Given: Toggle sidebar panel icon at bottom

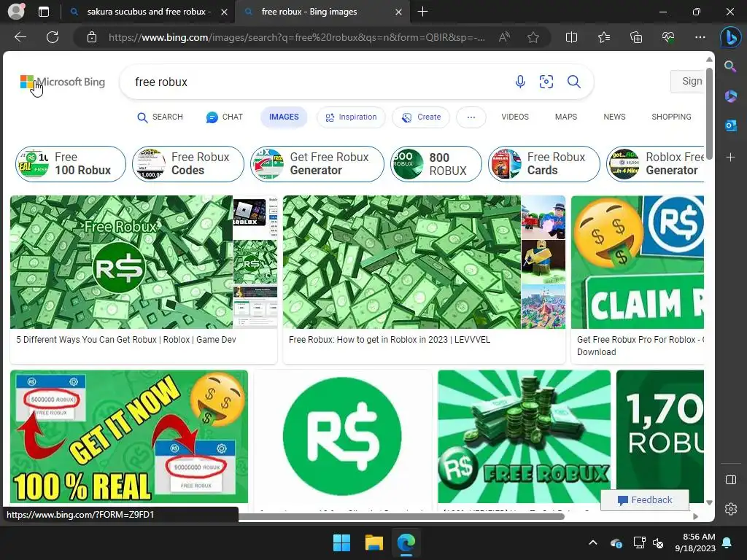Looking at the screenshot, I should click(x=730, y=480).
